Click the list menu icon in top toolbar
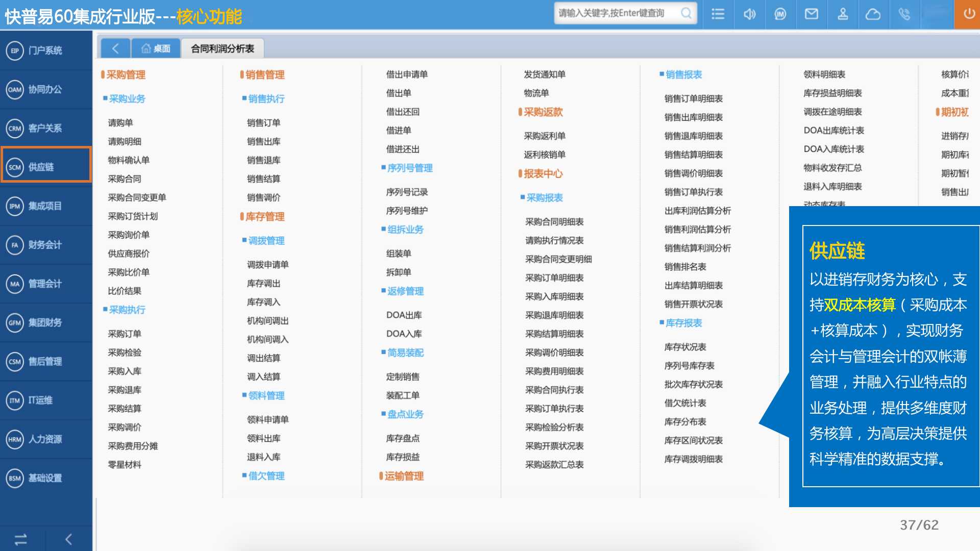The width and height of the screenshot is (980, 551). tap(718, 14)
